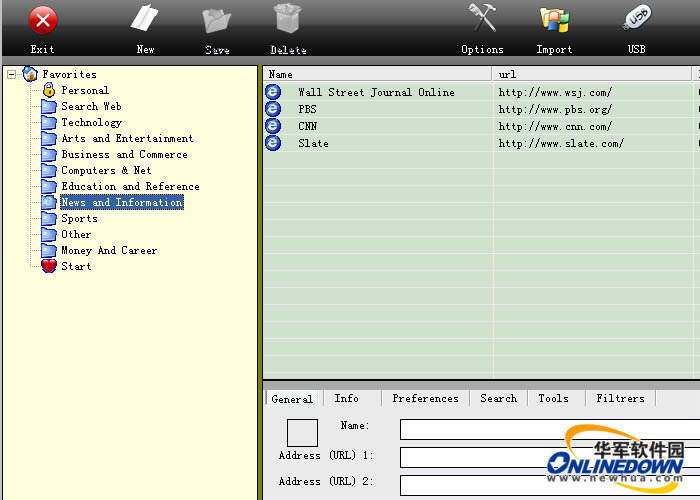This screenshot has width=700, height=500.
Task: Sort bookmarks by the Name column header
Action: pyautogui.click(x=377, y=74)
